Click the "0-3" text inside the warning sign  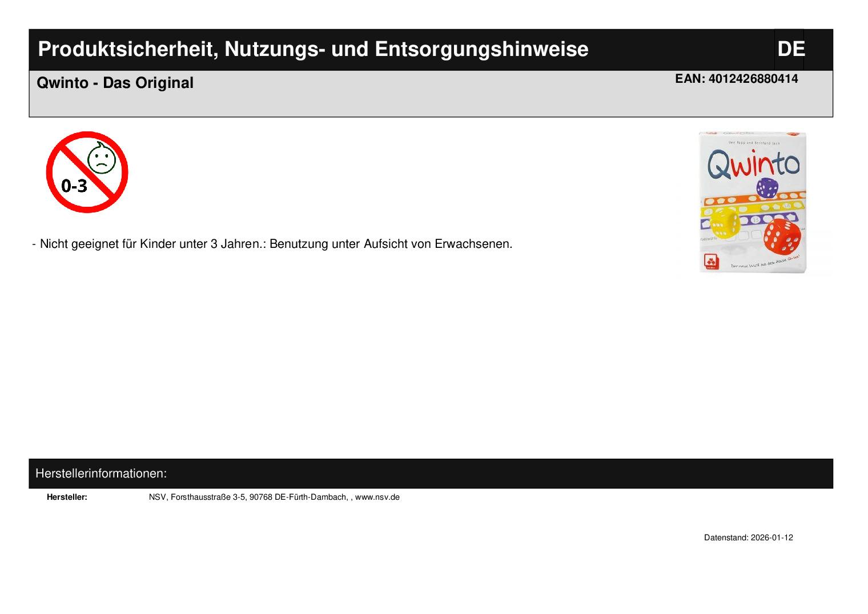pos(74,186)
